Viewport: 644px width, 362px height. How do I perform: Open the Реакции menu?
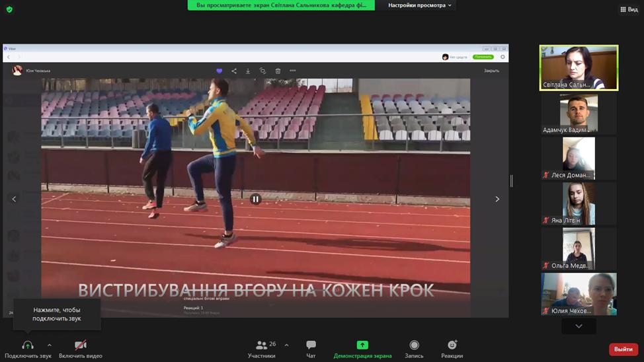[x=452, y=349]
